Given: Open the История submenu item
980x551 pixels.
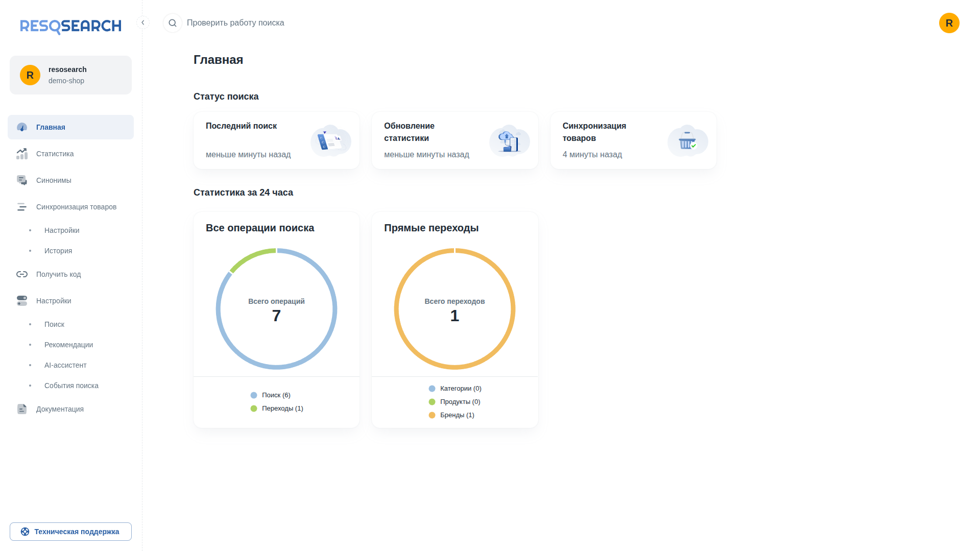Looking at the screenshot, I should tap(58, 251).
